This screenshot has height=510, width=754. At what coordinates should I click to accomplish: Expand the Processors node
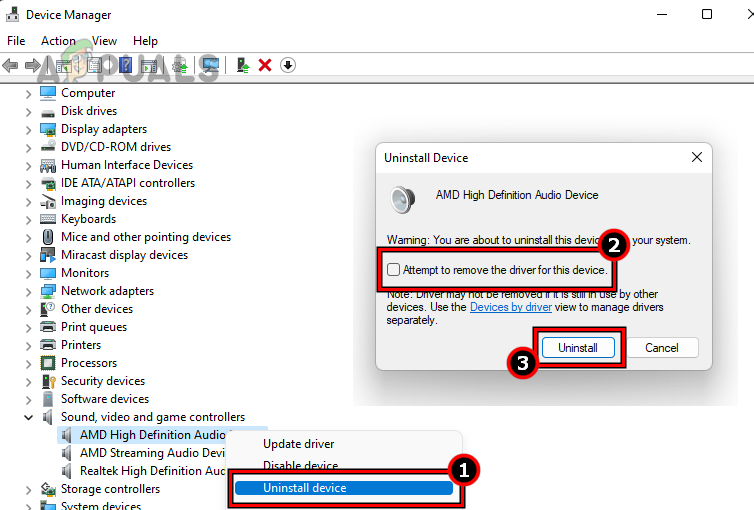[28, 364]
